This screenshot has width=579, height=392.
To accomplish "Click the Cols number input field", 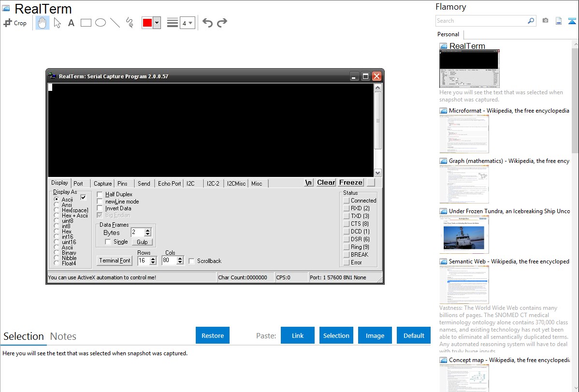I will 169,261.
